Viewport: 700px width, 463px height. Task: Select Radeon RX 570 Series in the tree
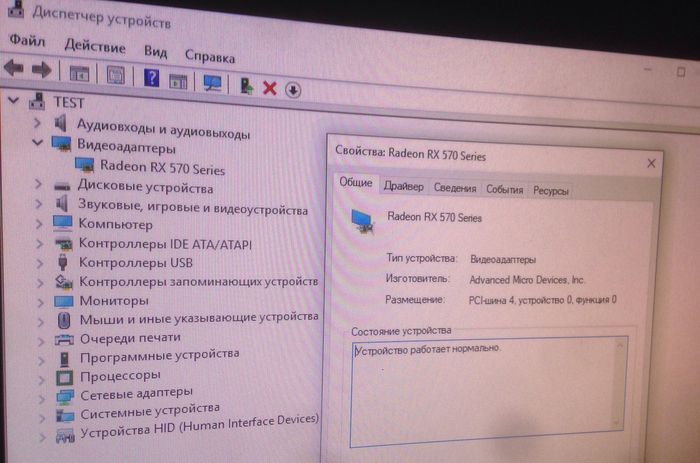pyautogui.click(x=162, y=167)
